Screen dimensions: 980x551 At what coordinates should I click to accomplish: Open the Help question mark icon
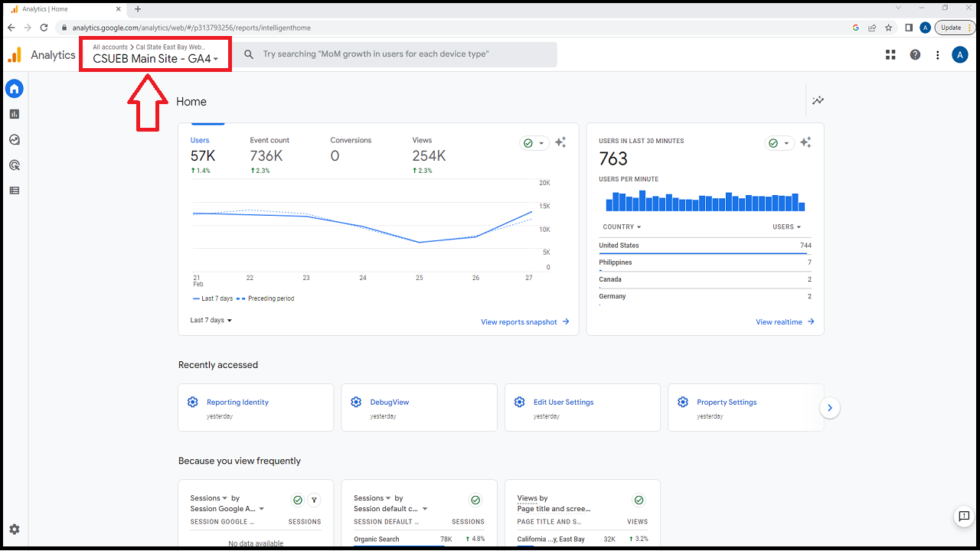point(915,54)
